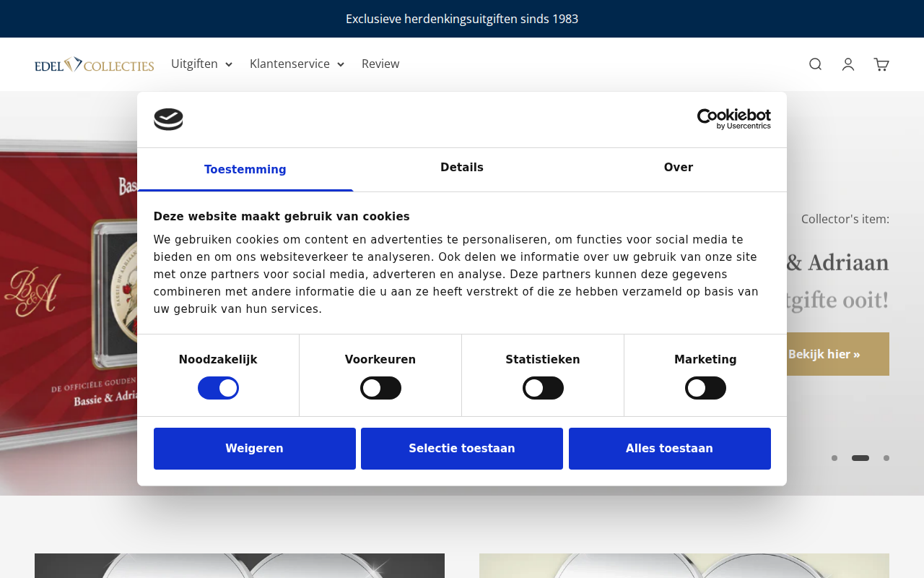Viewport: 924px width, 578px height.
Task: Click the Weigeren button
Action: 255,449
